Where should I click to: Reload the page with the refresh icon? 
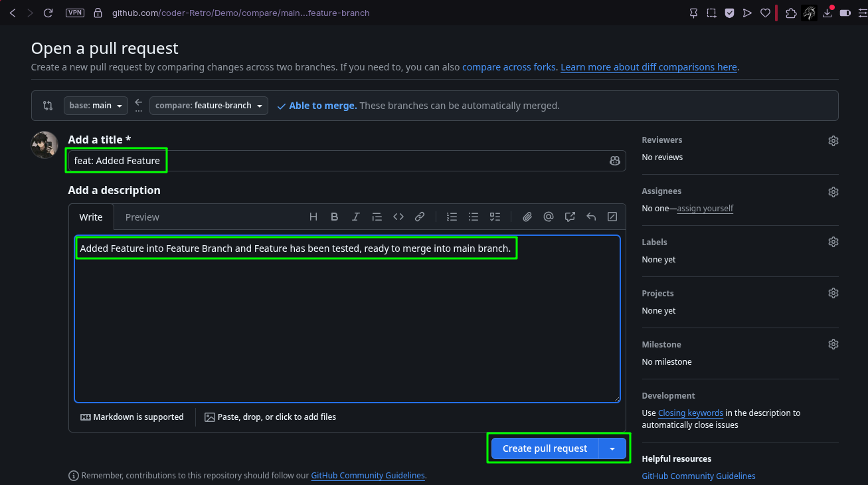48,13
